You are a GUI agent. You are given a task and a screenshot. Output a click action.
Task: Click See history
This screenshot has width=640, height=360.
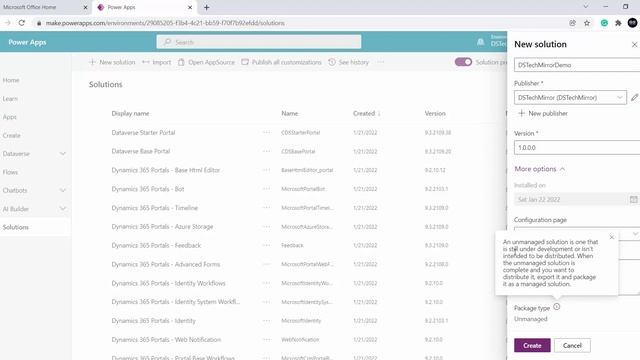tap(349, 62)
